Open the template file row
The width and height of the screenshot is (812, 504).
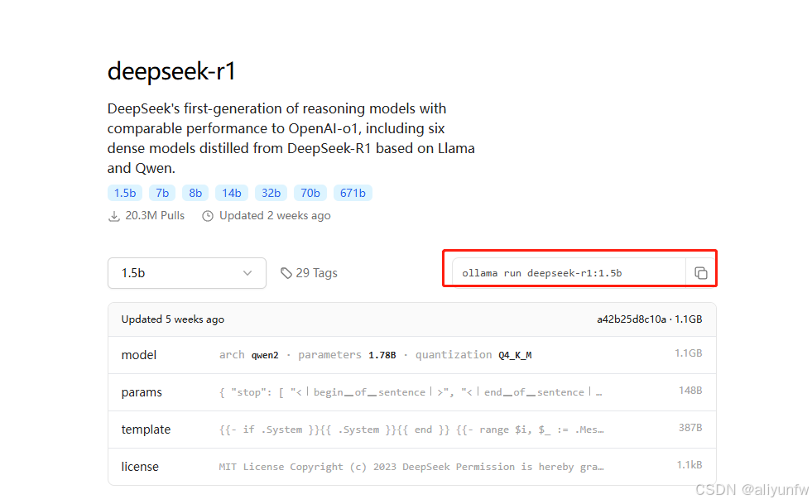(x=412, y=430)
